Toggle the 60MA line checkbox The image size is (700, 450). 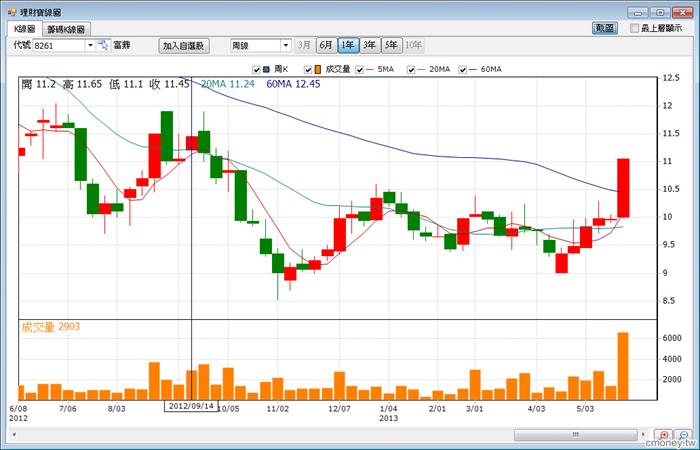click(459, 69)
